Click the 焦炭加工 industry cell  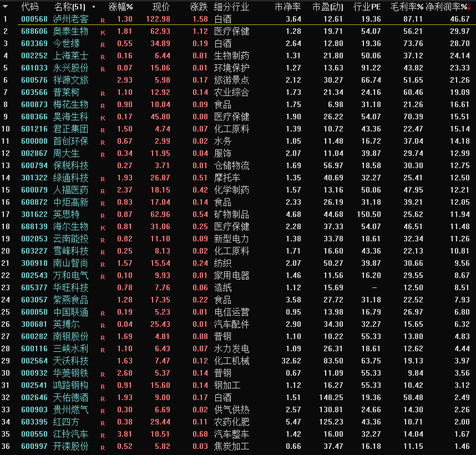(232, 446)
